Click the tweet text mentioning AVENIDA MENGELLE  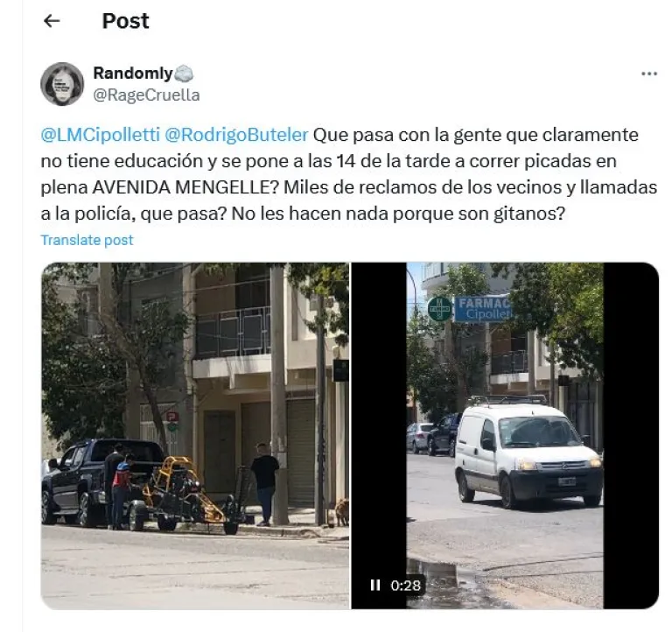tap(349, 174)
